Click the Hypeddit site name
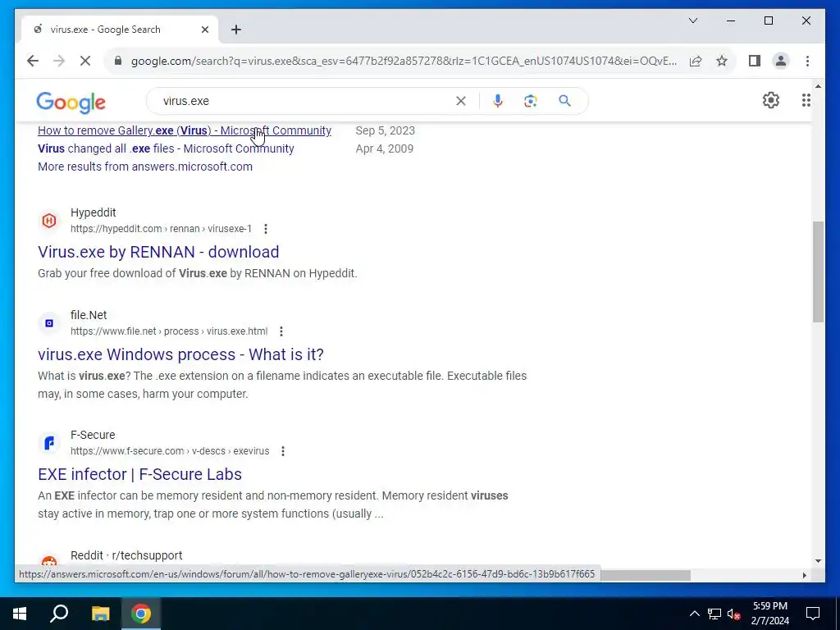Screen dimensions: 840x630 (x=94, y=212)
